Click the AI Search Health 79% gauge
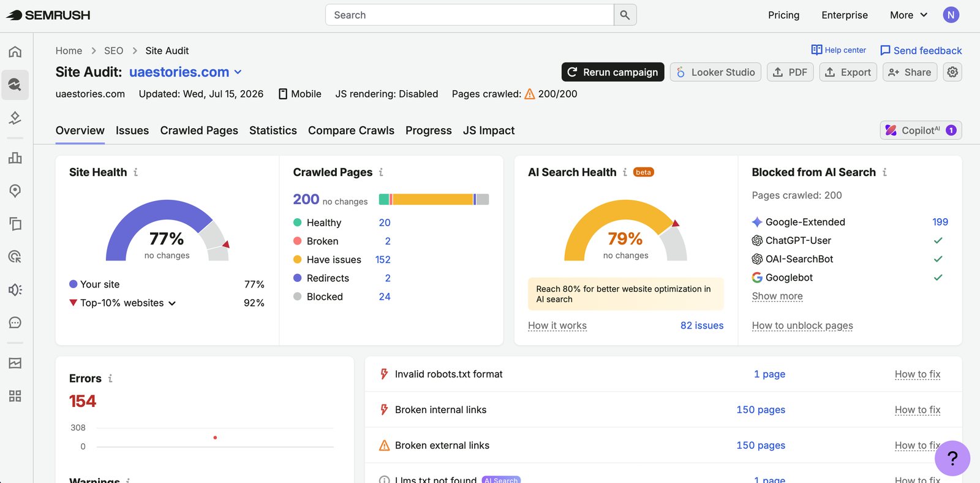Image resolution: width=980 pixels, height=483 pixels. [x=625, y=230]
